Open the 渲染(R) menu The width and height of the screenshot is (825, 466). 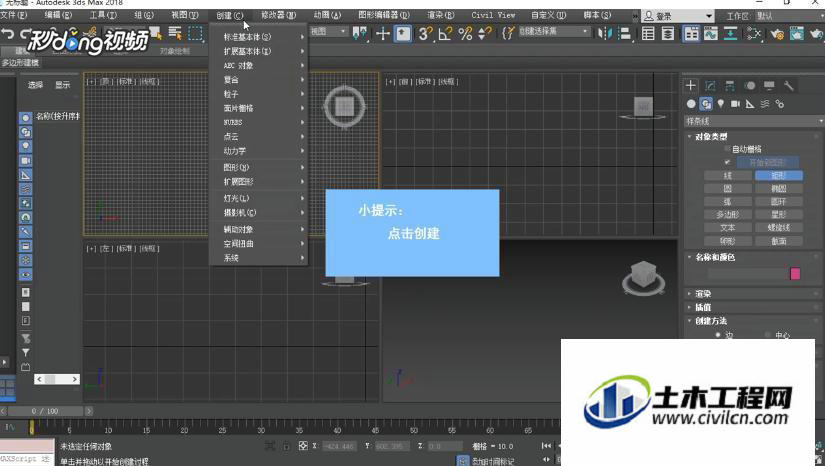(441, 15)
